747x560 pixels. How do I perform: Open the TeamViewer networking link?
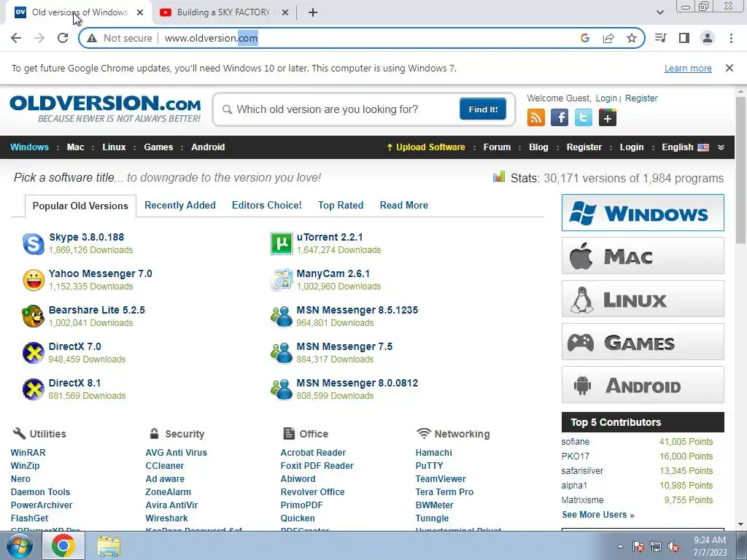(441, 478)
